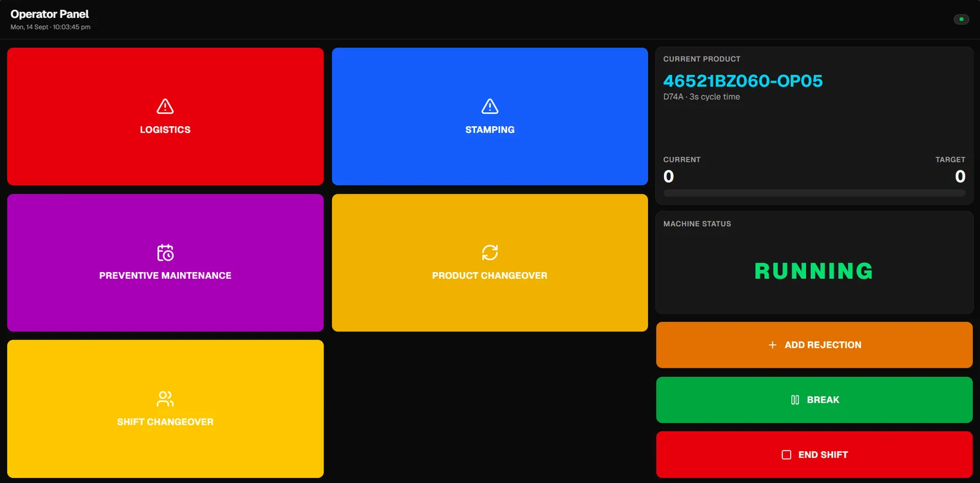Click the Stamping warning triangle icon
The width and height of the screenshot is (980, 483).
[x=489, y=107]
